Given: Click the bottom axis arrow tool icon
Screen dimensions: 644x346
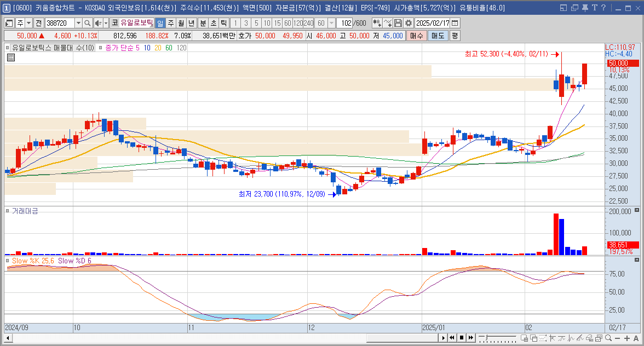Looking at the screenshot, I should (x=553, y=338).
